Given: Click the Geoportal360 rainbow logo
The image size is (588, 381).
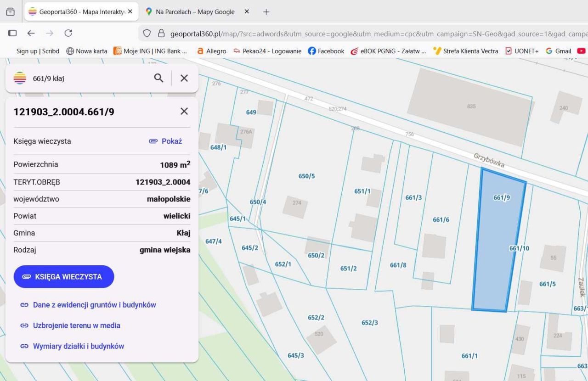Looking at the screenshot, I should coord(20,78).
